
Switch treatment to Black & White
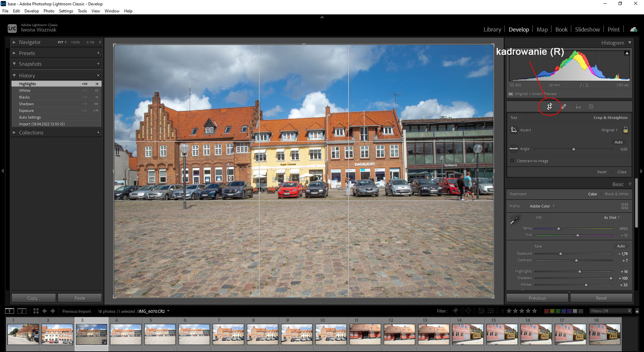tap(616, 194)
